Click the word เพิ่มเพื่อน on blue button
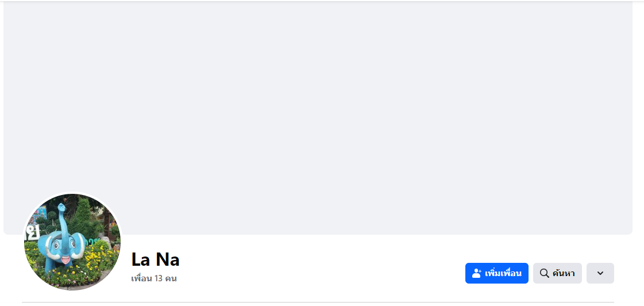 503,273
